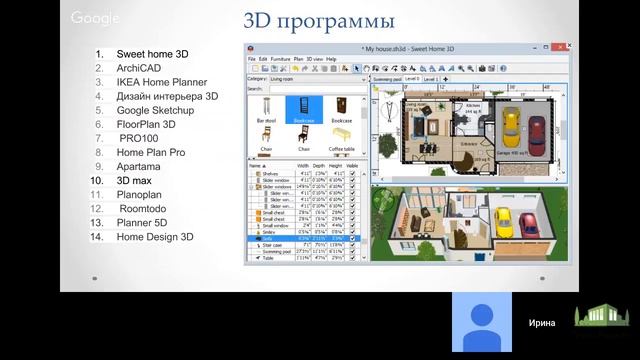Open the Help menu
This screenshot has height=360, width=640.
click(331, 59)
